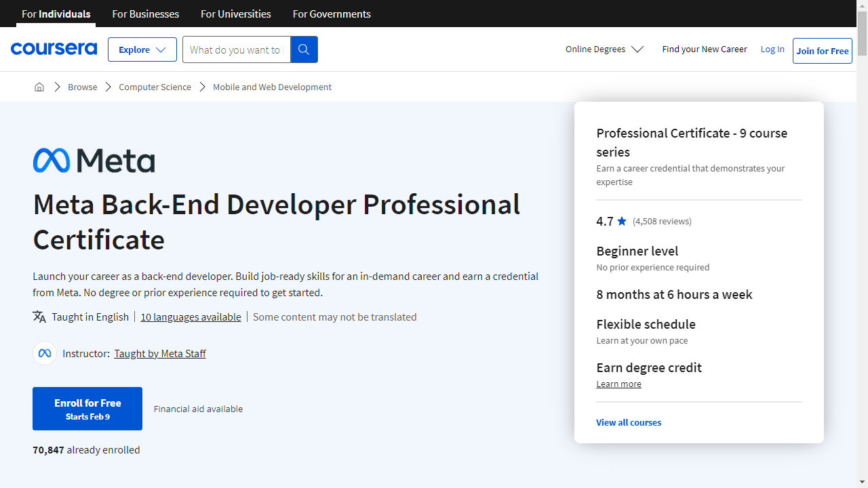The image size is (868, 488).
Task: Open Find your New Career
Action: click(x=705, y=49)
